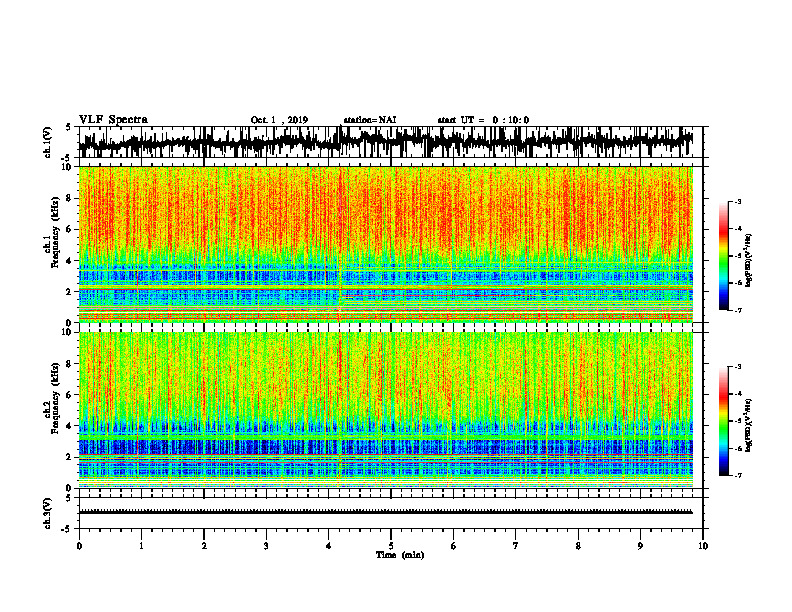Click the "8" frequency tick of ch.2 spectrogram

(x=70, y=364)
